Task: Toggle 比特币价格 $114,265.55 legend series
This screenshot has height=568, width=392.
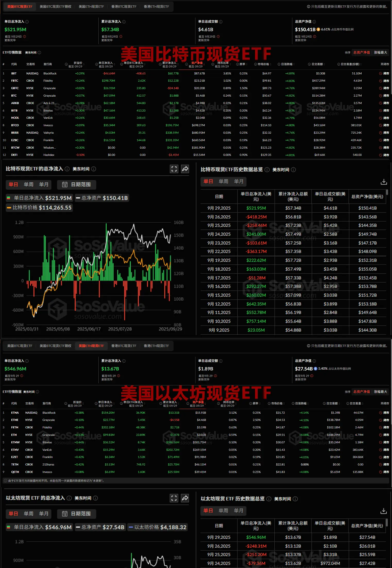Action: [39, 208]
